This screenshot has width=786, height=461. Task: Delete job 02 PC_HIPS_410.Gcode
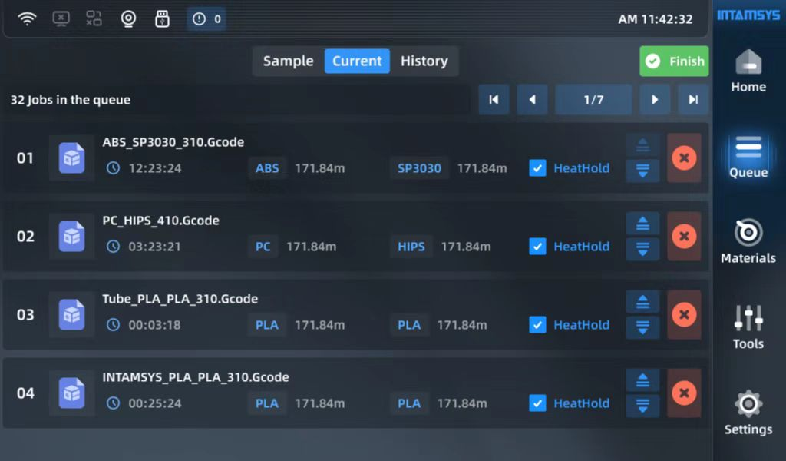[x=684, y=236]
